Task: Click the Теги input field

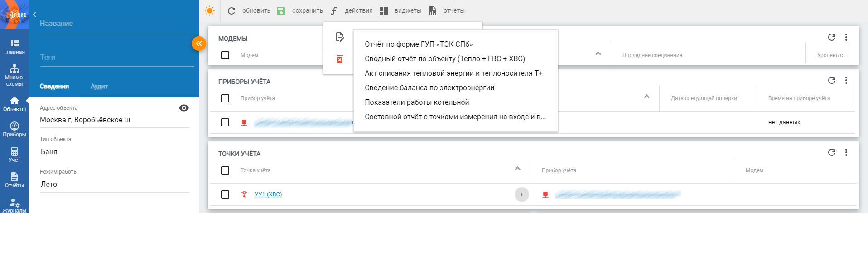Action: pyautogui.click(x=117, y=58)
